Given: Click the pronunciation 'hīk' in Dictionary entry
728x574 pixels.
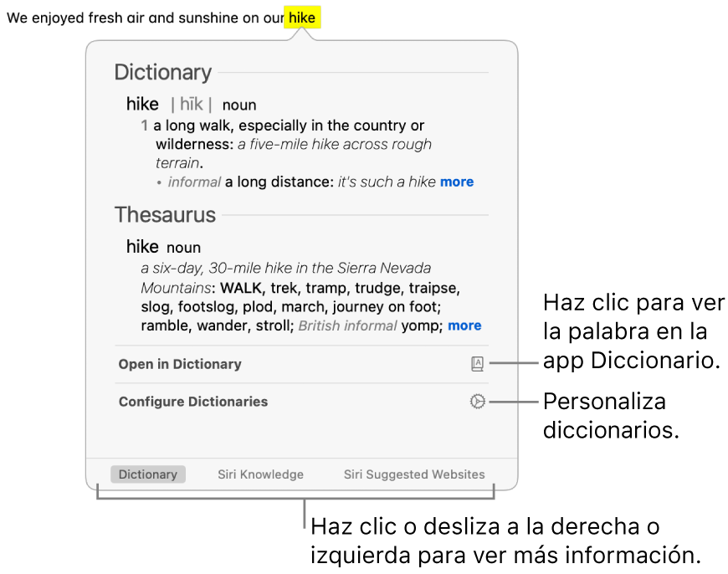Looking at the screenshot, I should pyautogui.click(x=192, y=104).
